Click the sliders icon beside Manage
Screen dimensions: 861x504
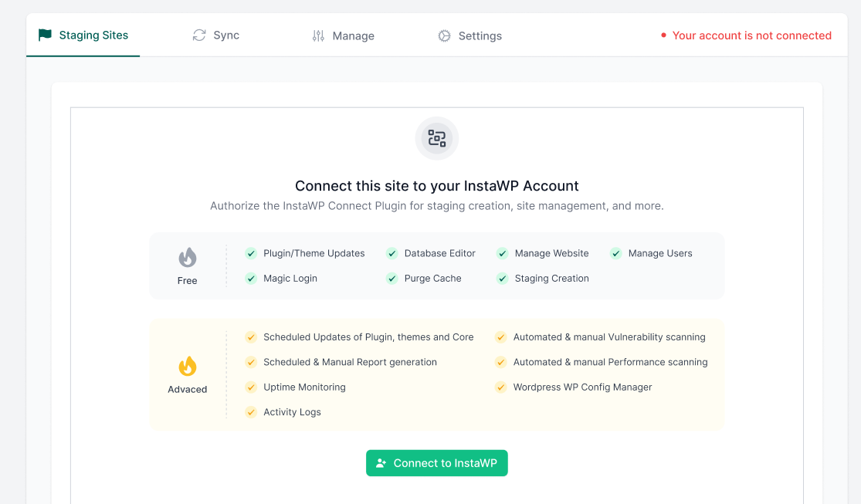coord(318,36)
